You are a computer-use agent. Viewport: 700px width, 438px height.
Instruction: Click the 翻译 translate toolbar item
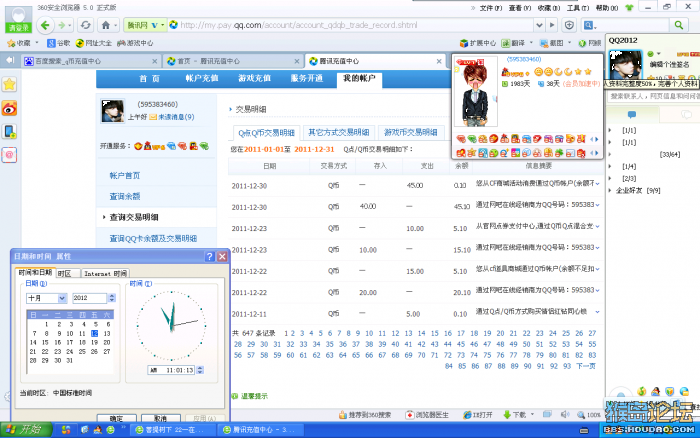pos(513,43)
